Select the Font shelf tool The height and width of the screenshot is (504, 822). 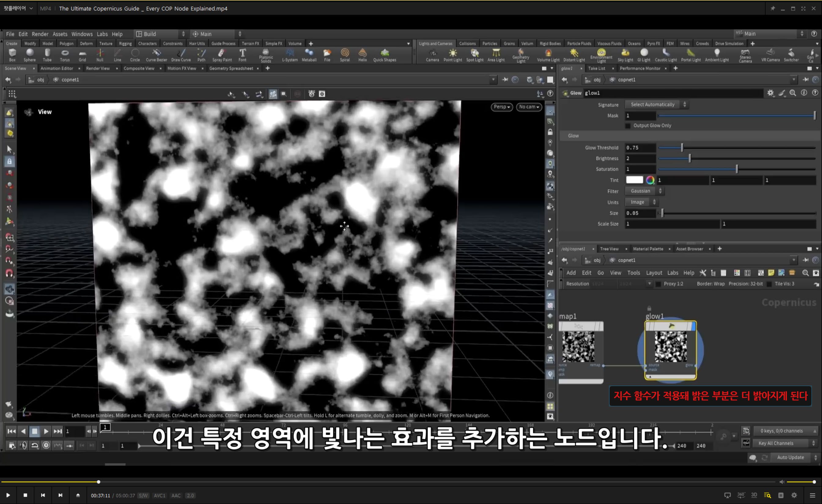(242, 55)
